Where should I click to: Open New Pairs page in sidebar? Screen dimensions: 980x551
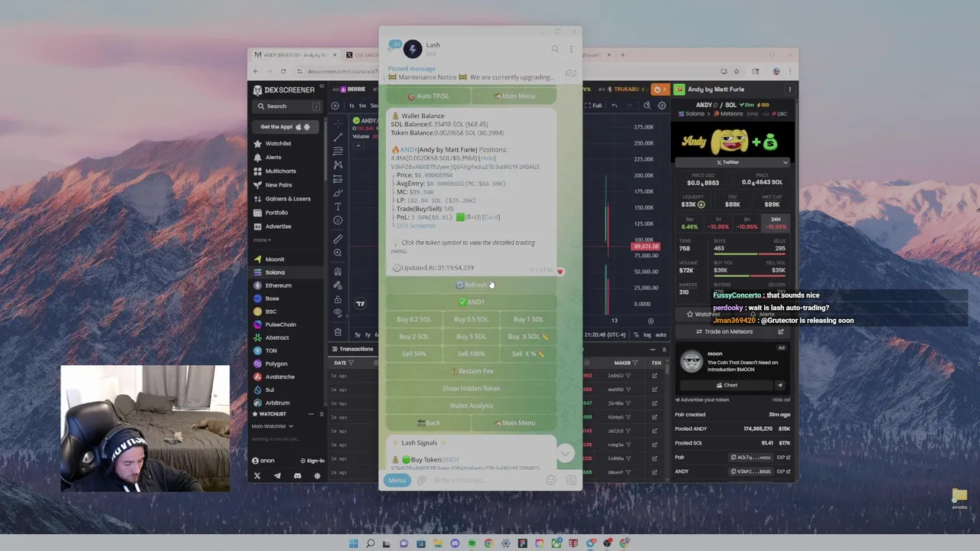pyautogui.click(x=278, y=184)
